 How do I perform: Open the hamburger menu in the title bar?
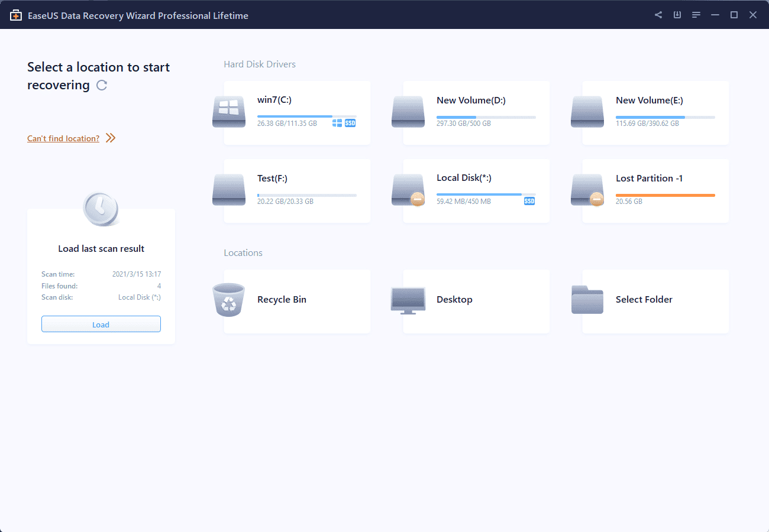[x=696, y=14]
